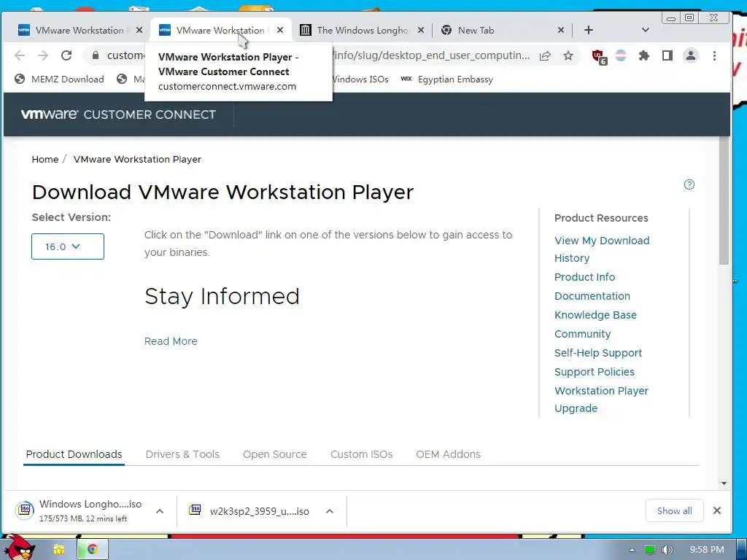747x560 pixels.
Task: Open the Extensions puzzle piece menu
Action: 644,55
